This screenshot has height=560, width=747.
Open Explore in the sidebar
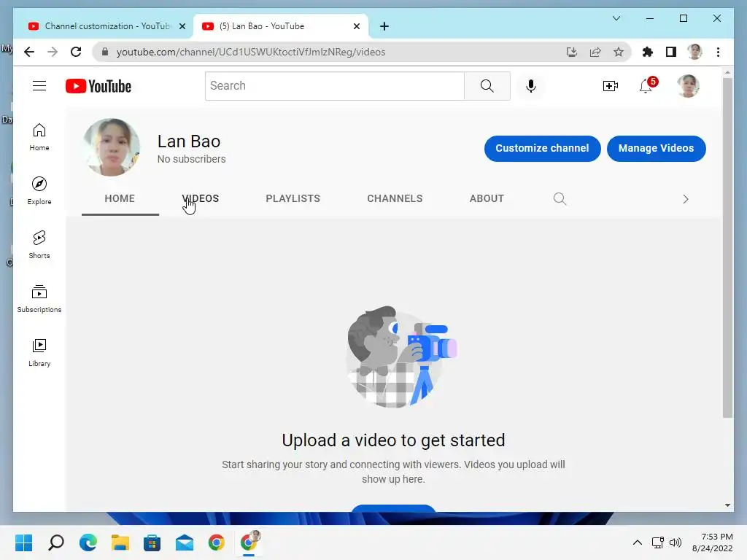pos(39,191)
